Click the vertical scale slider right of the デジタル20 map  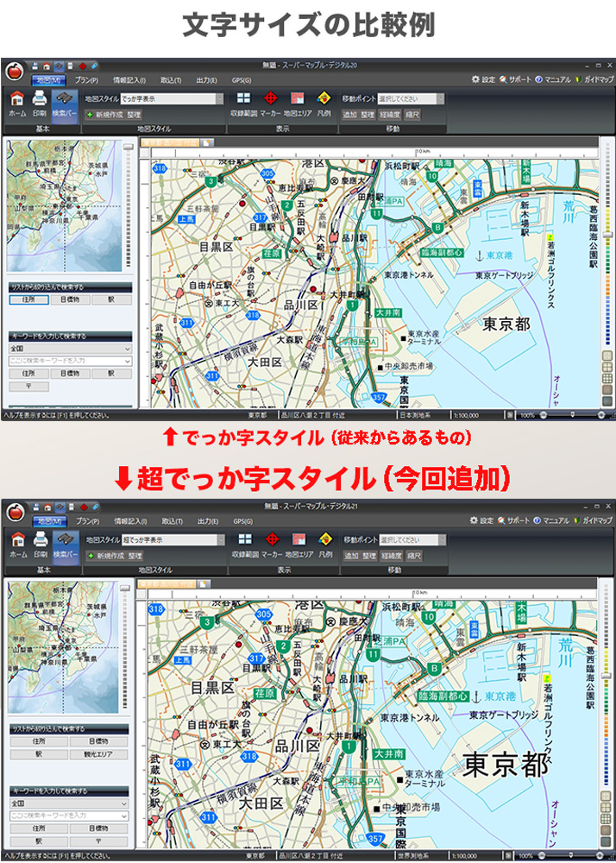pos(607,234)
